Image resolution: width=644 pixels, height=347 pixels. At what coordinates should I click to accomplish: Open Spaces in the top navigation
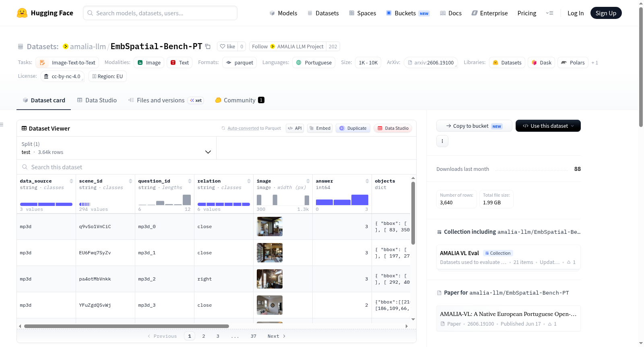pos(362,13)
